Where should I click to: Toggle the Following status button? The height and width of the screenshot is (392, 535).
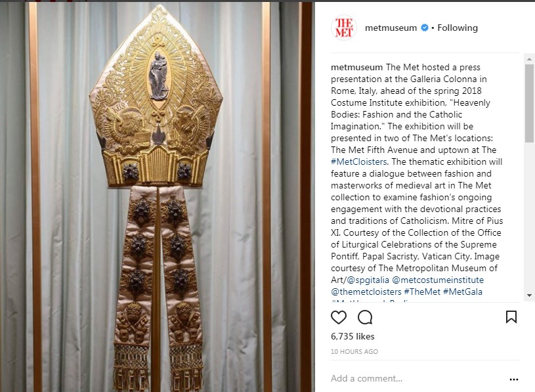457,28
